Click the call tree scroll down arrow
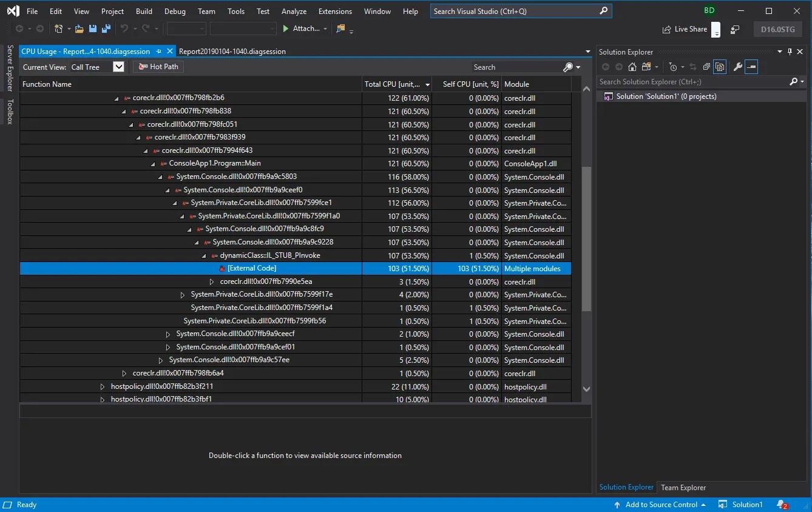 point(586,389)
